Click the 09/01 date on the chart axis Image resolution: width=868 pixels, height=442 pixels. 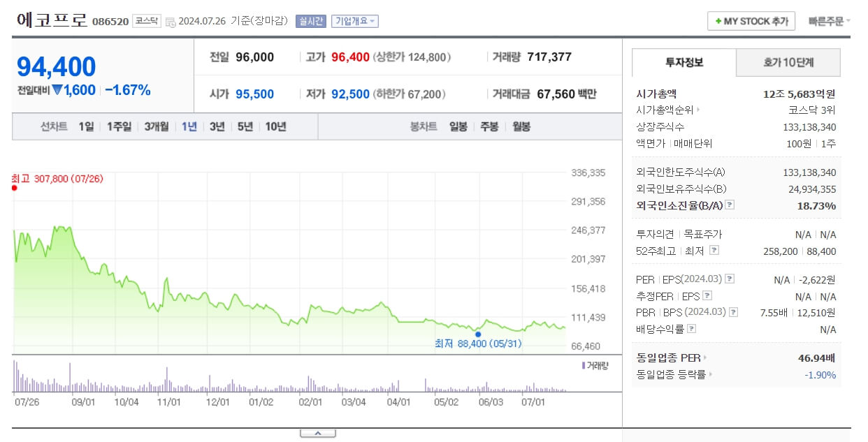pos(82,402)
